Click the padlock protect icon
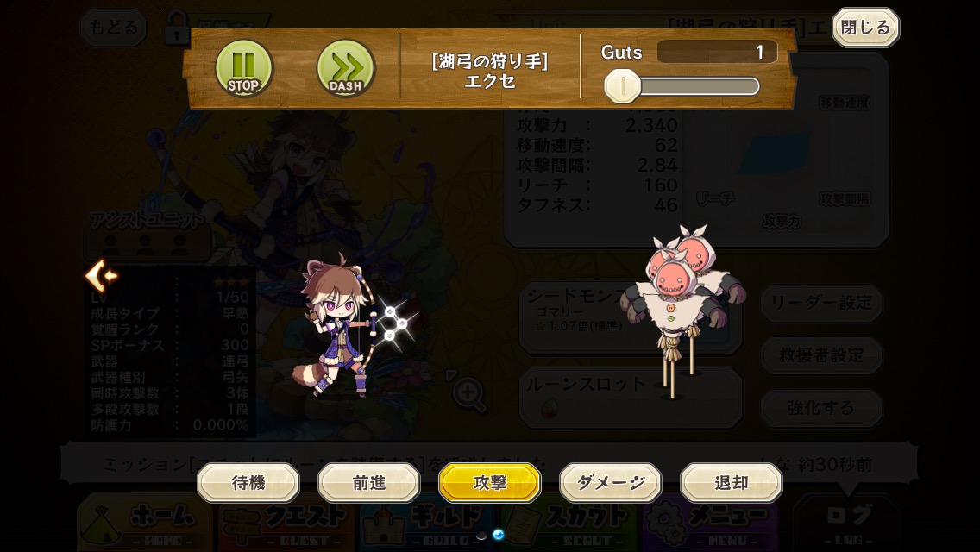Image resolution: width=980 pixels, height=552 pixels. (x=176, y=28)
